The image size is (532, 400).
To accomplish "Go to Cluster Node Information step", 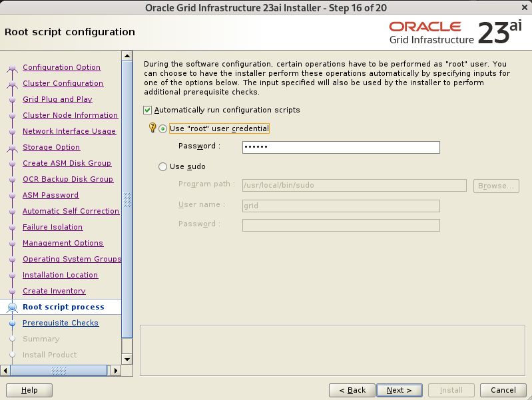I will point(70,115).
